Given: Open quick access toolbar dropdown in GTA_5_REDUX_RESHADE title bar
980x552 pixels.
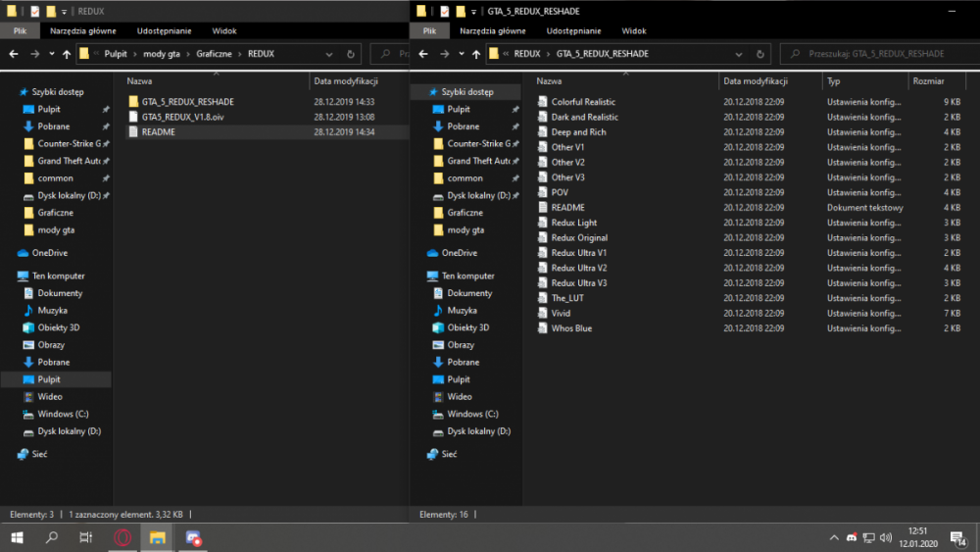Looking at the screenshot, I should click(473, 11).
